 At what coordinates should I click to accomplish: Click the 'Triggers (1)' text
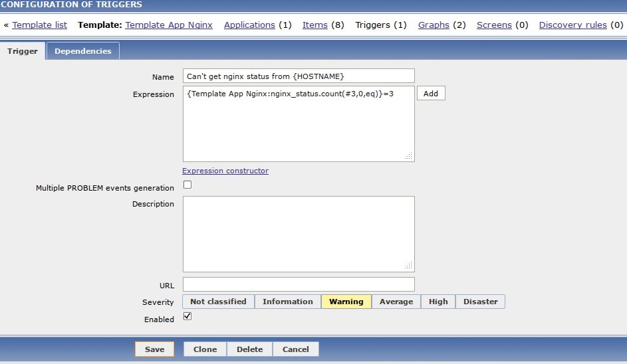coord(381,25)
